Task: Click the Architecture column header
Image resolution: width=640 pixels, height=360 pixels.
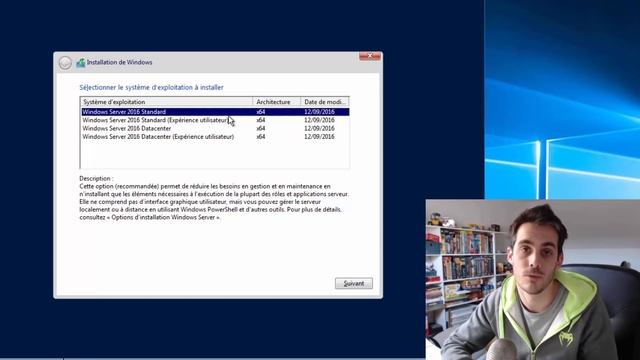Action: (x=277, y=102)
